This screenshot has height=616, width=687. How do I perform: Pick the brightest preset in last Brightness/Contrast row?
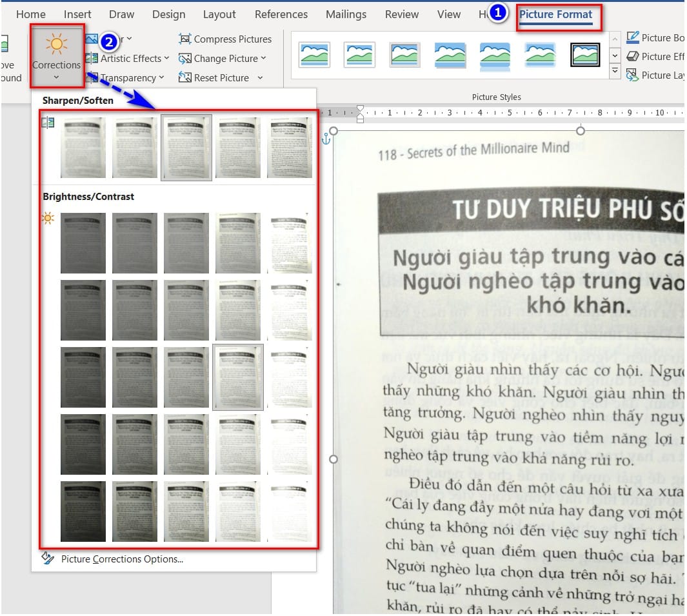tap(290, 512)
